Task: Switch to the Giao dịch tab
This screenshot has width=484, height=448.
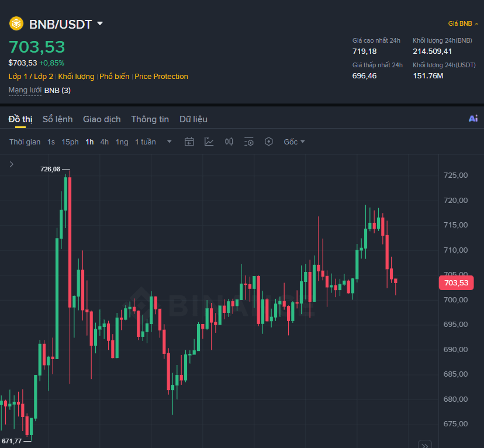Action: coord(102,119)
